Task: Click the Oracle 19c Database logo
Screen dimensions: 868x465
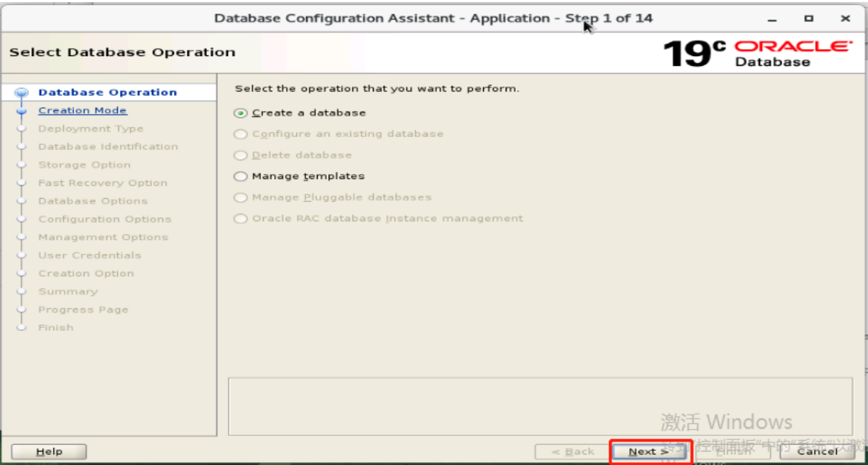Action: click(x=757, y=53)
